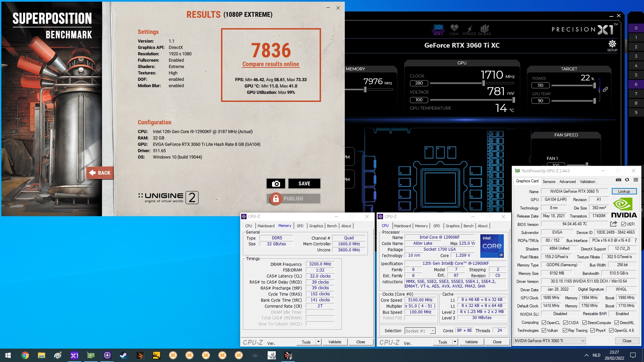Viewport: 644px width, 362px height.
Task: Adjust the GPU clock offset slider
Action: click(483, 83)
